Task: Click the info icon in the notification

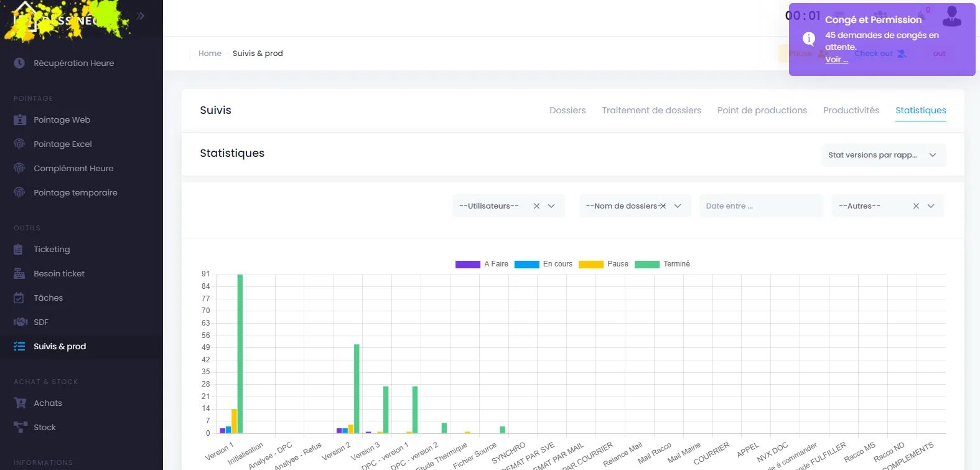Action: [x=809, y=39]
